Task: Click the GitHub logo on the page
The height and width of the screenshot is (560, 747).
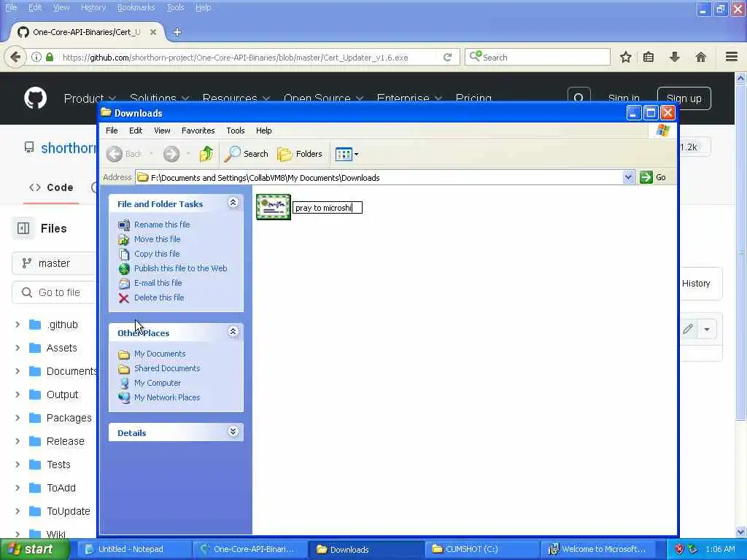Action: click(x=35, y=98)
